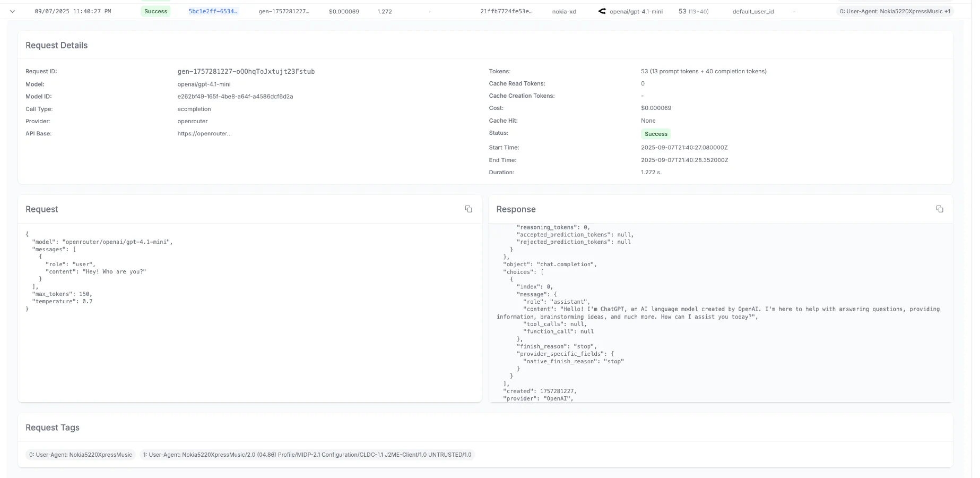Open request ID link 5bc1e2ff-6534
Image resolution: width=980 pixels, height=478 pixels.
point(212,11)
